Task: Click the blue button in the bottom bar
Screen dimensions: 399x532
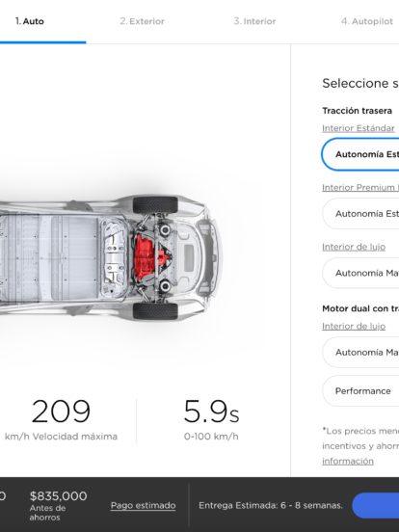Action: [x=376, y=506]
